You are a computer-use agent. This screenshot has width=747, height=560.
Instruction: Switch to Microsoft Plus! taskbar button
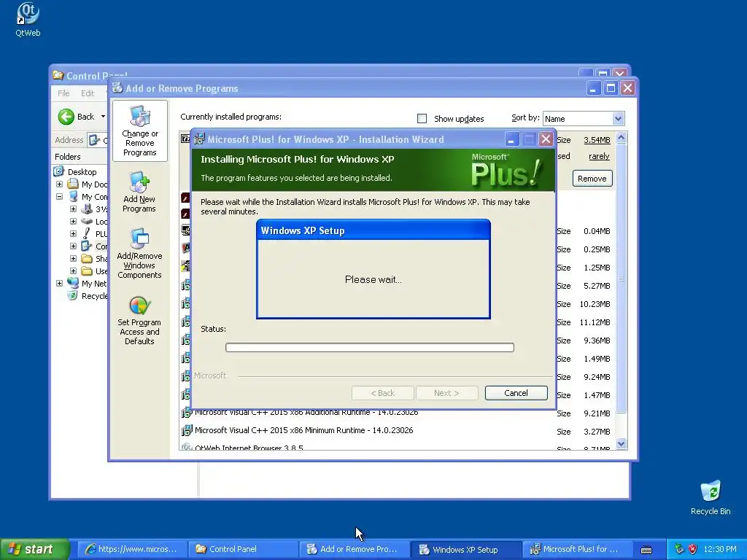click(577, 549)
